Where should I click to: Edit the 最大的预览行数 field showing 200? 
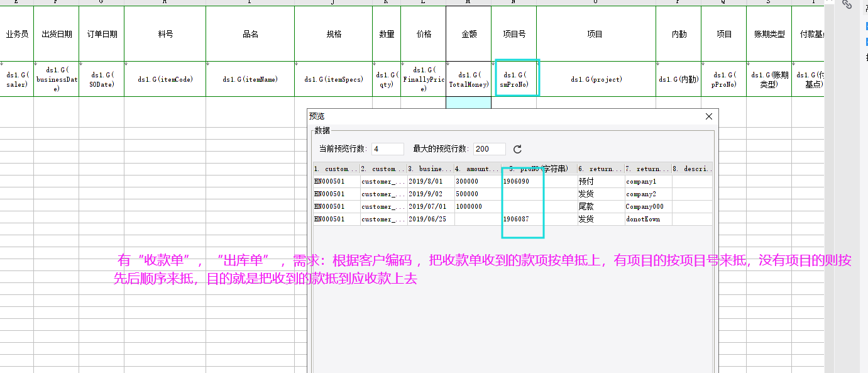pos(490,149)
